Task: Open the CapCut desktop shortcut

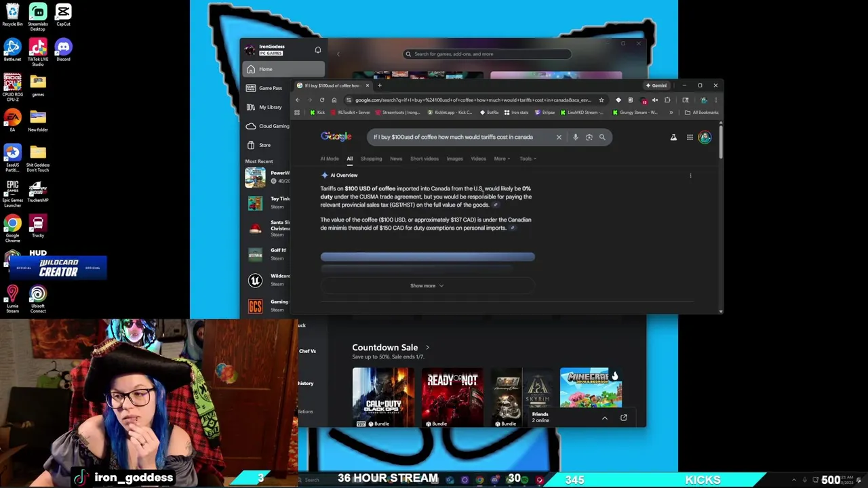Action: pyautogui.click(x=63, y=15)
